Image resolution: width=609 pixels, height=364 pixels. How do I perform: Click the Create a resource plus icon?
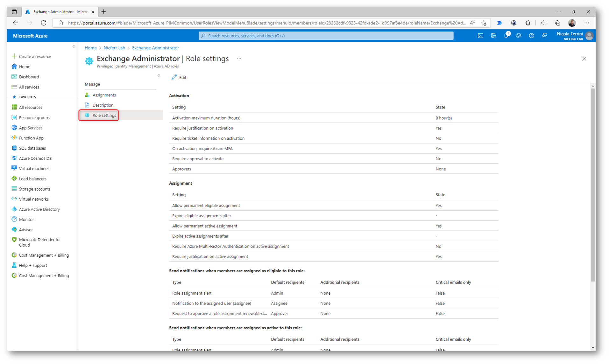click(x=14, y=56)
